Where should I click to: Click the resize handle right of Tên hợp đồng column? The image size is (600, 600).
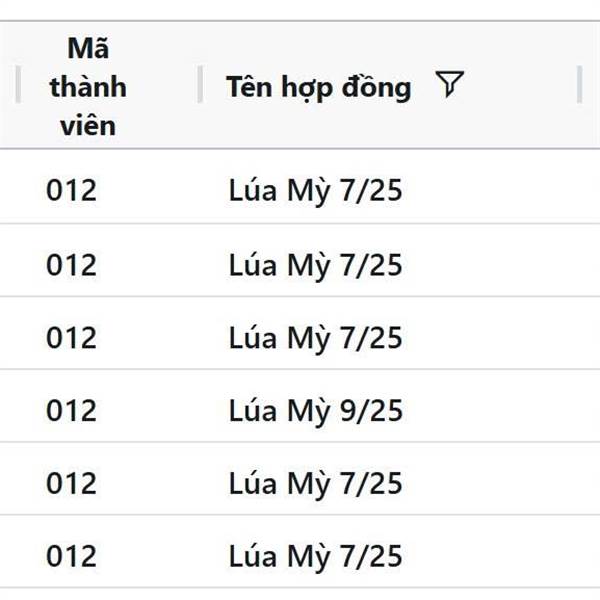tap(579, 84)
